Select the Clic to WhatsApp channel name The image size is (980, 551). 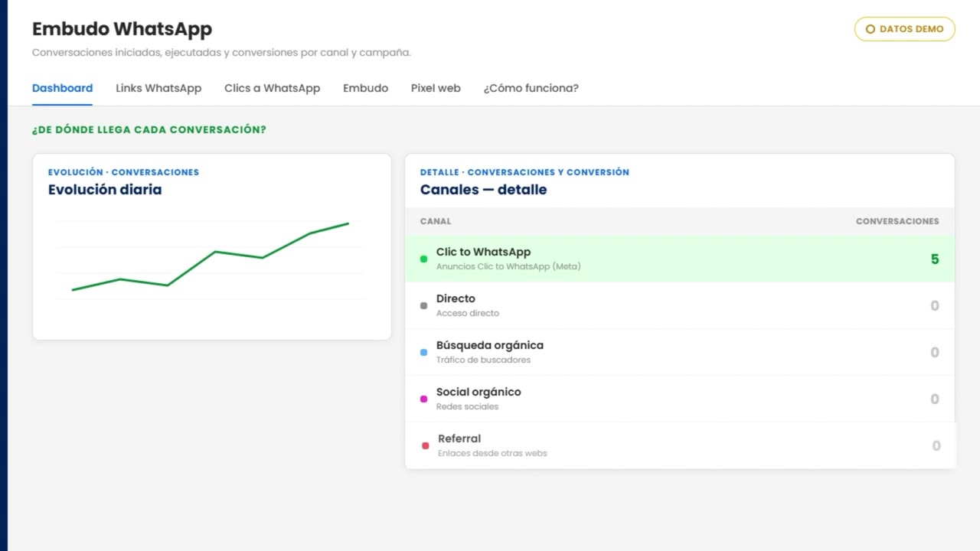coord(483,252)
